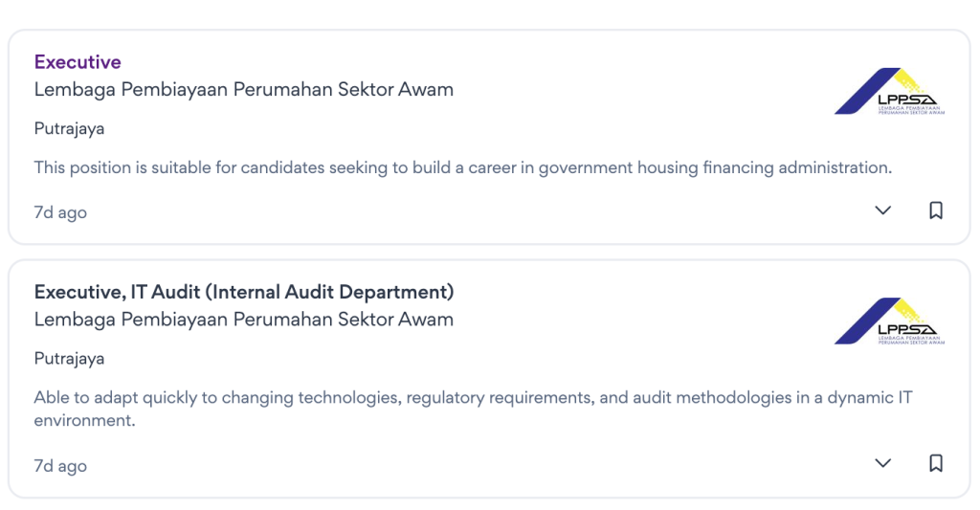Click the LPPSA logo on the Executive listing
The width and height of the screenshot is (980, 510).
[x=889, y=92]
